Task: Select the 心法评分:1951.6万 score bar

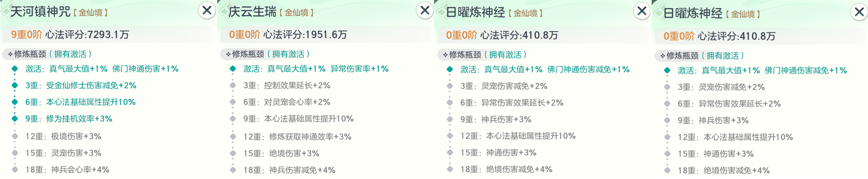Action: [x=325, y=35]
